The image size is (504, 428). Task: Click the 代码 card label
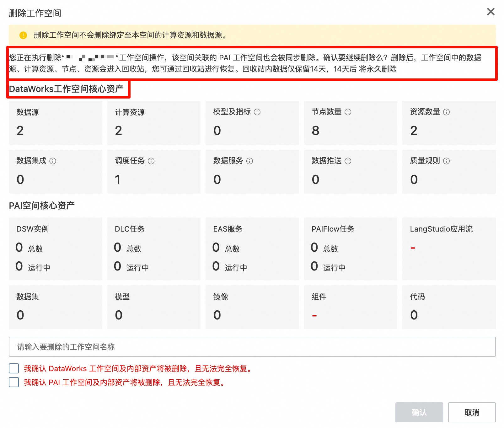coord(417,297)
